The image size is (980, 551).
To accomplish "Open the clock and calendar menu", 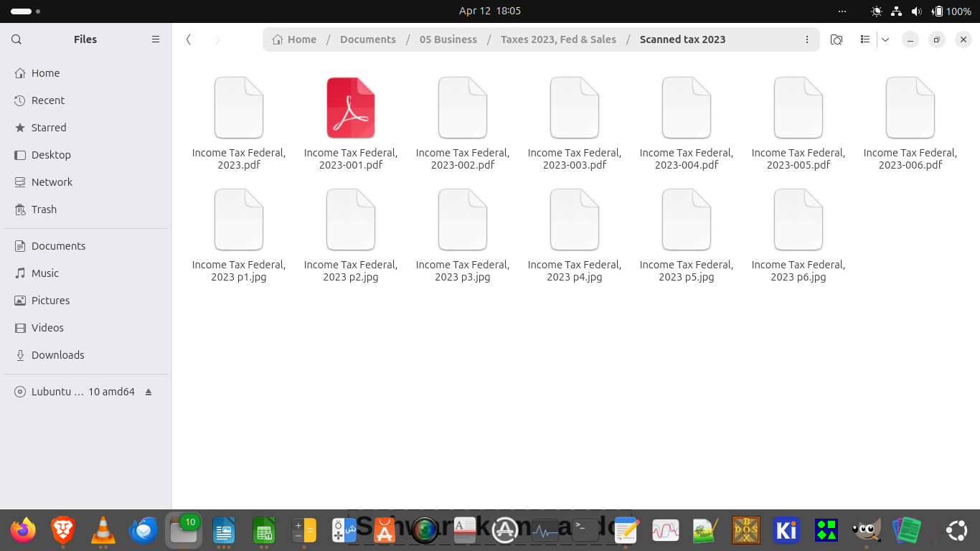I will [490, 11].
